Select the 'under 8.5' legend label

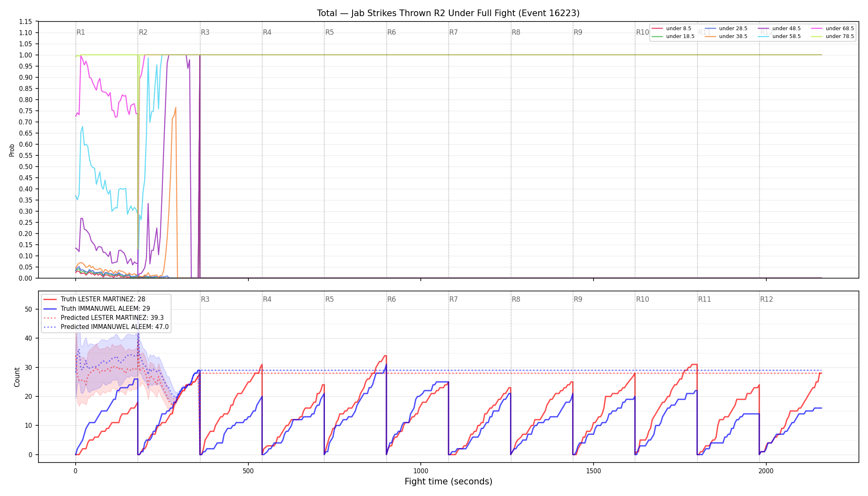(x=678, y=29)
